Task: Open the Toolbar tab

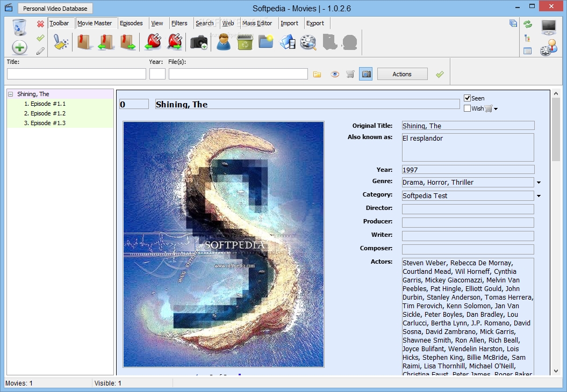Action: pos(59,23)
